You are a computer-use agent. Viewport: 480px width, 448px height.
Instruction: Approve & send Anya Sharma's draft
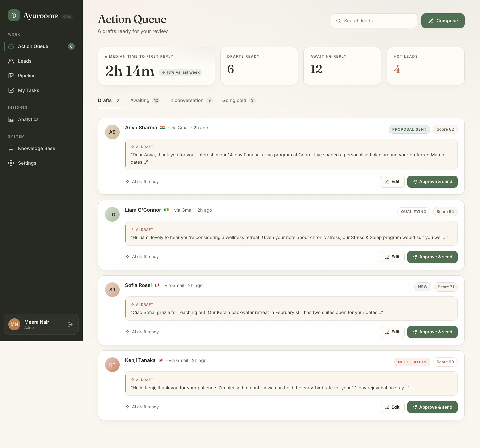coord(432,182)
